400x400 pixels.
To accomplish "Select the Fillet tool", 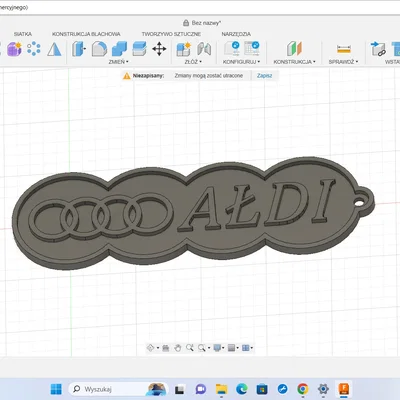I will pyautogui.click(x=99, y=49).
